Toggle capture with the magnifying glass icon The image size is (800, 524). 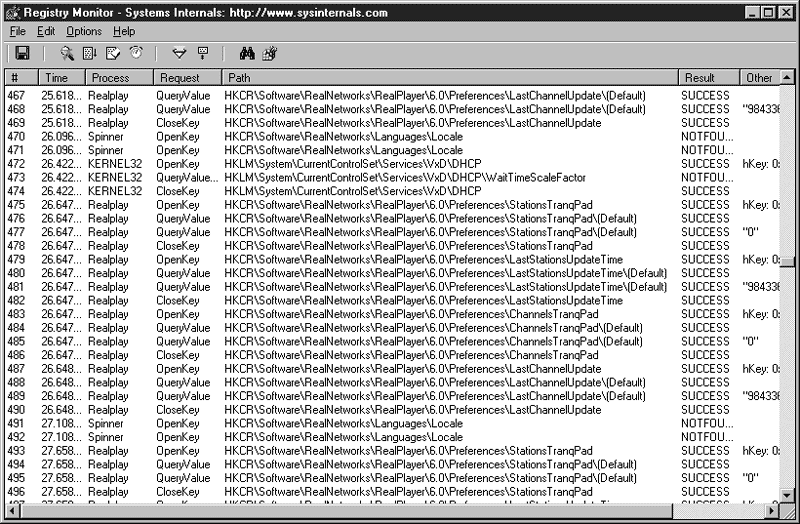point(67,53)
